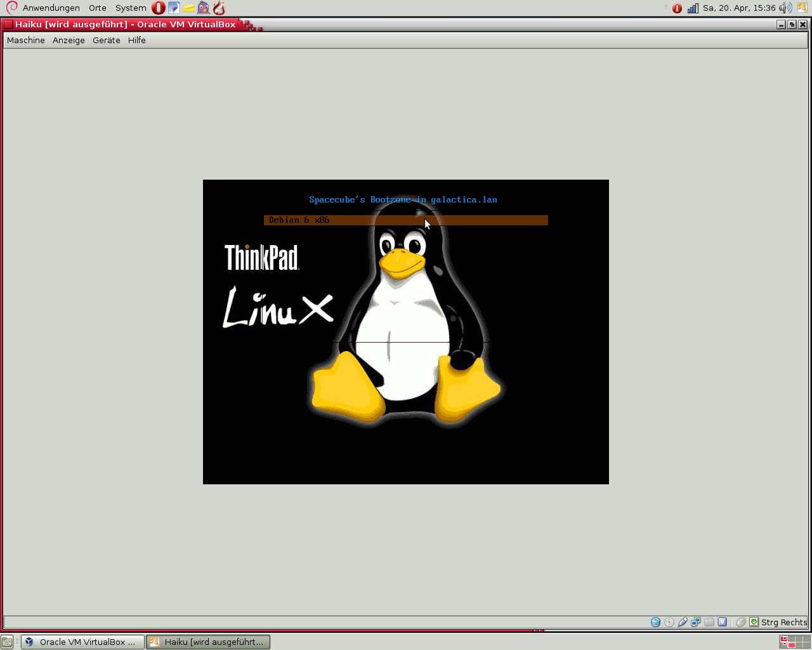Click the Haiku VM taskbar button
The image size is (812, 650).
[209, 642]
